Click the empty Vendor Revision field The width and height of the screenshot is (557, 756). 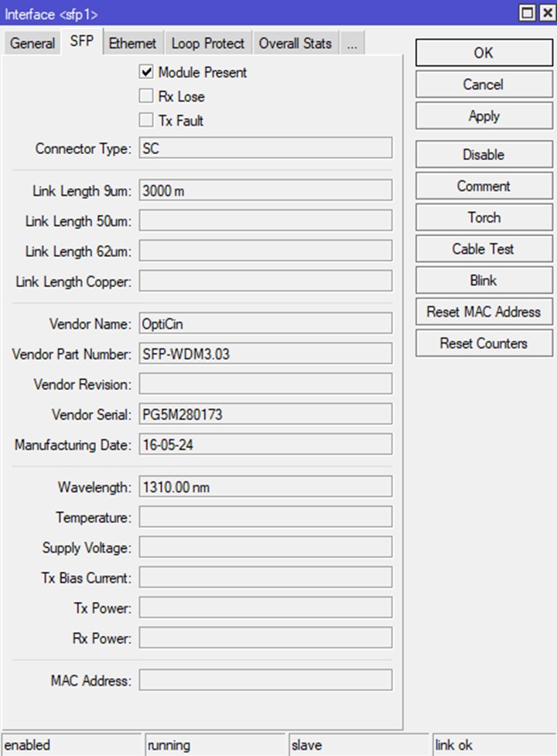click(x=265, y=385)
